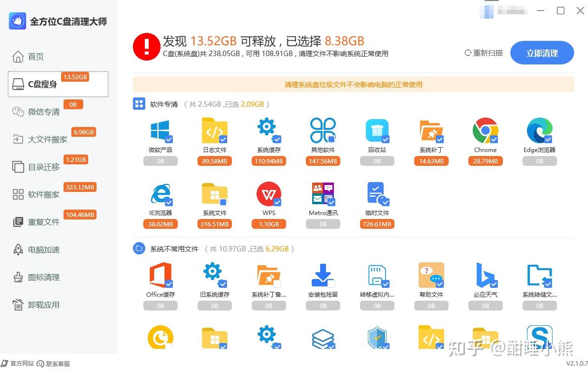Select the IE浏览器 icon
Image resolution: width=588 pixels, height=372 pixels.
click(161, 194)
